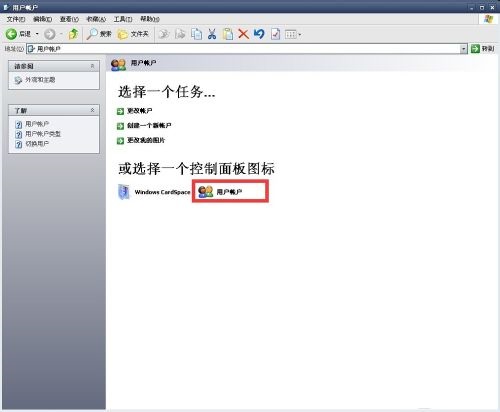
Task: Click the green Go (转到) button
Action: [482, 49]
